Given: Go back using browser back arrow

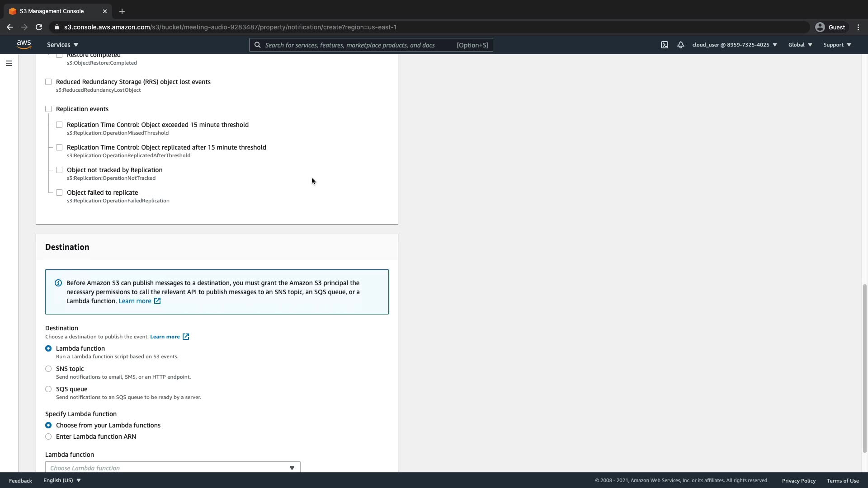Looking at the screenshot, I should (x=10, y=27).
